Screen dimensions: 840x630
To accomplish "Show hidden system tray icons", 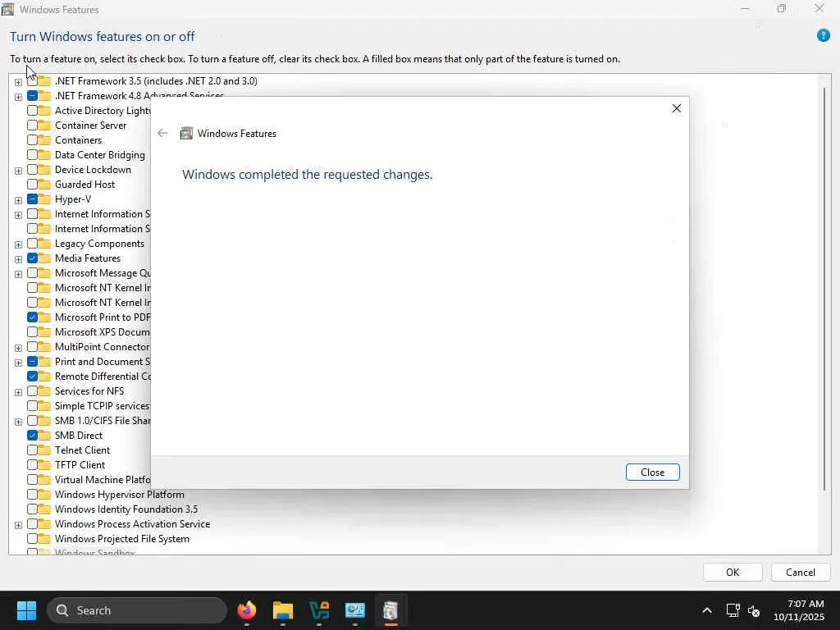I will (x=707, y=610).
